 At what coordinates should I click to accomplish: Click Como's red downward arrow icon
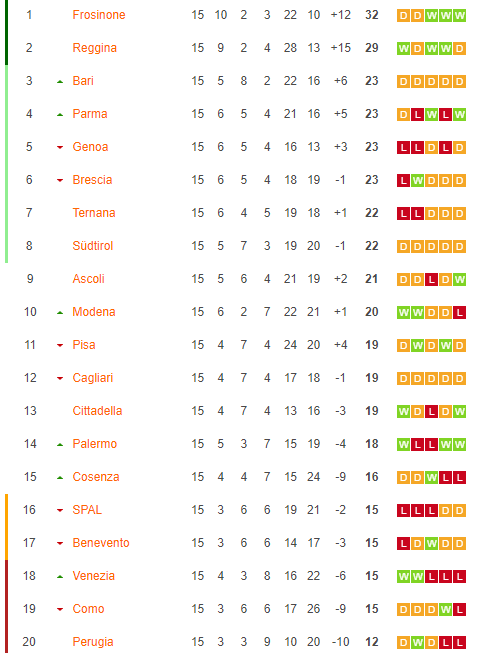tap(60, 609)
